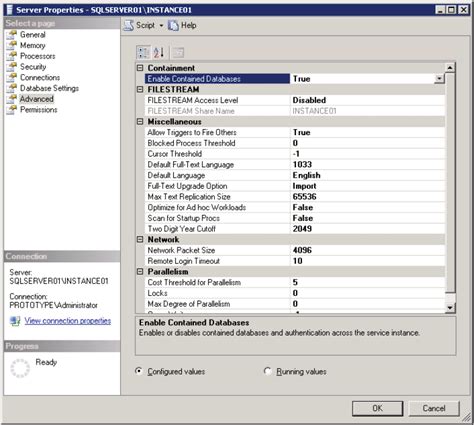
Task: Open the View connection properties link
Action: point(68,321)
